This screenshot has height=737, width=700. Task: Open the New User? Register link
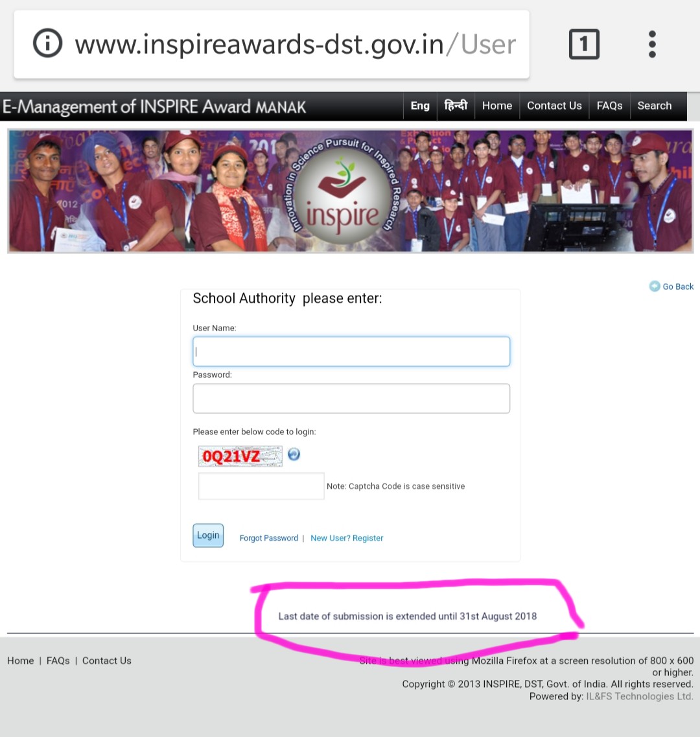pos(347,538)
